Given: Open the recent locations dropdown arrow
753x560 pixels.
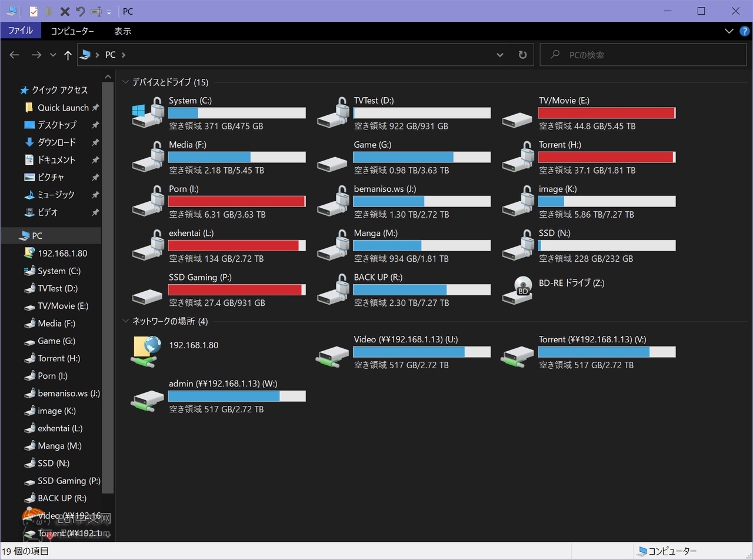Looking at the screenshot, I should (53, 55).
